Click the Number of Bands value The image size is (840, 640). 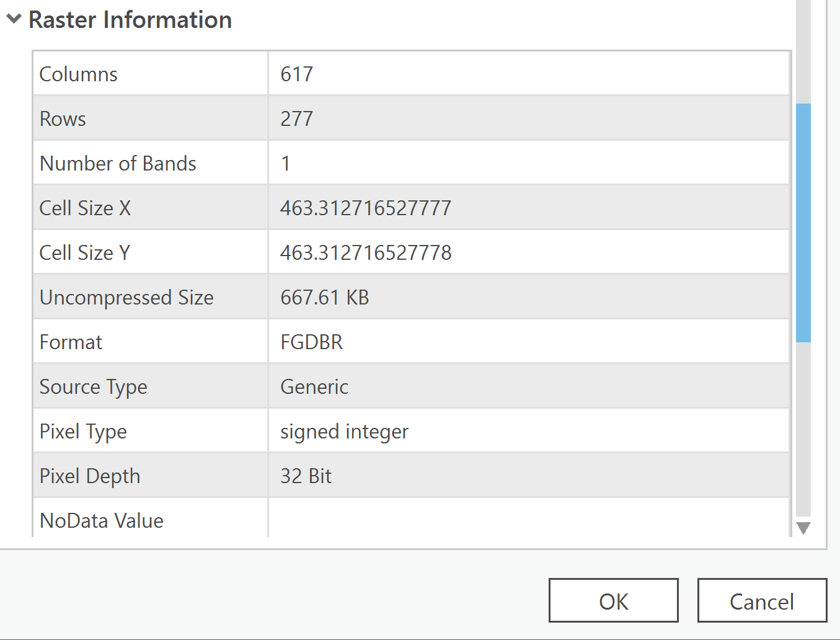tap(286, 164)
